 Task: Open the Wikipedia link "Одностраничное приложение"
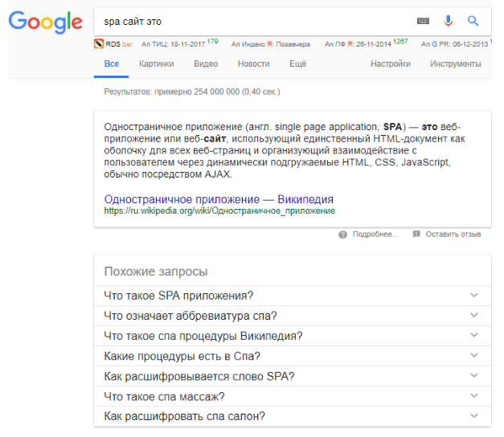[x=219, y=199]
